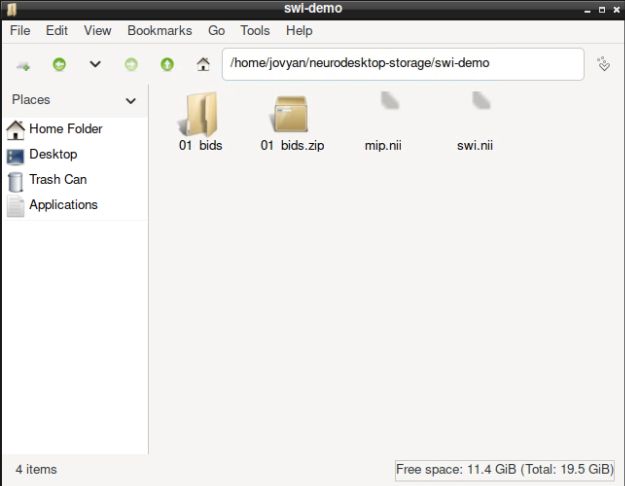Go to the home folder via the toolbar house icon
This screenshot has height=486, width=625.
[203, 64]
